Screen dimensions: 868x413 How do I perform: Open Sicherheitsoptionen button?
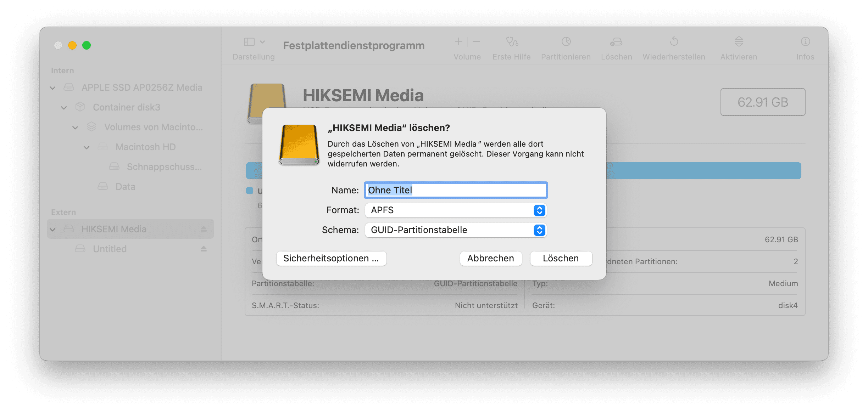click(x=331, y=259)
